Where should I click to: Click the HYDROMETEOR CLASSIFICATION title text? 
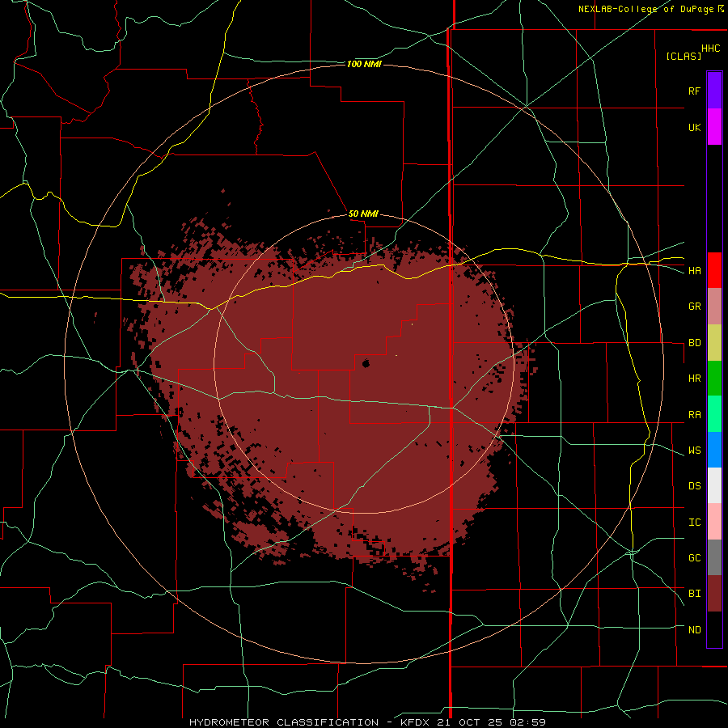pos(284,722)
